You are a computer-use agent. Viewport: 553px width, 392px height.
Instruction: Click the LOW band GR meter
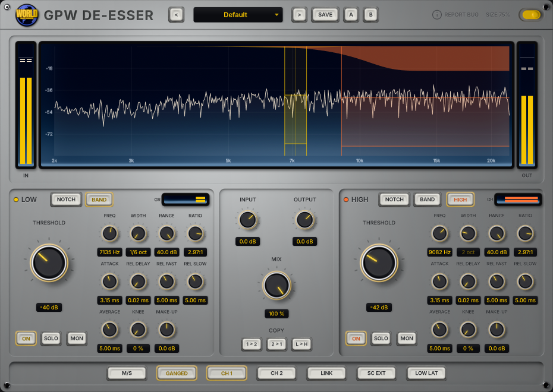coord(186,200)
